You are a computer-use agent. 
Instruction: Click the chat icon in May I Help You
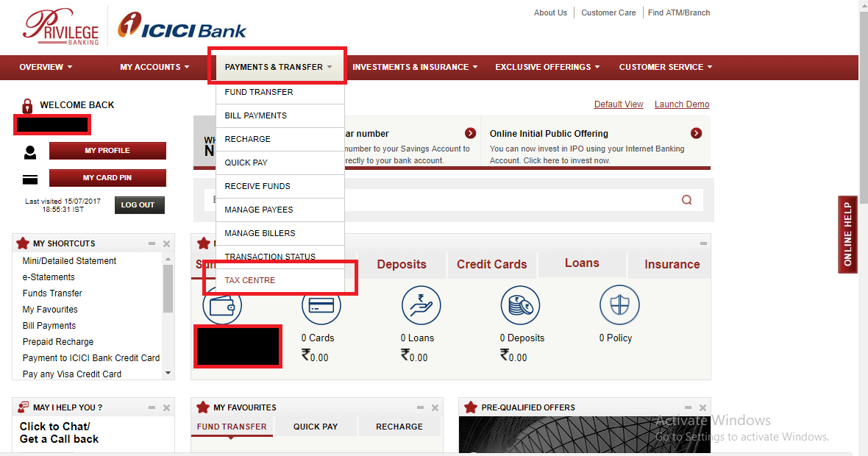tap(23, 407)
